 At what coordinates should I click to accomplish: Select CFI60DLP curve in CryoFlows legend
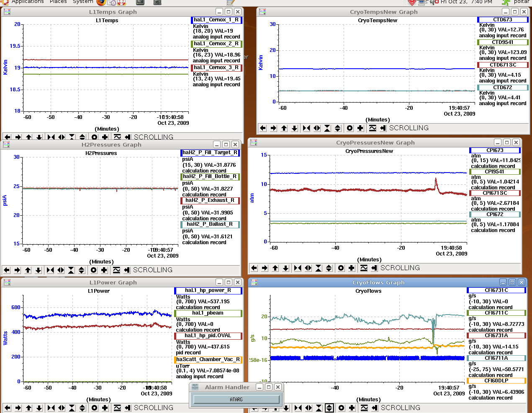pos(496,381)
